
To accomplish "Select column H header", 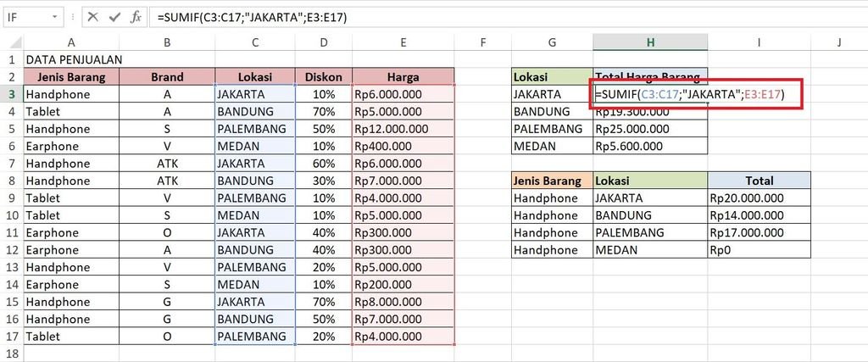I will click(x=650, y=42).
